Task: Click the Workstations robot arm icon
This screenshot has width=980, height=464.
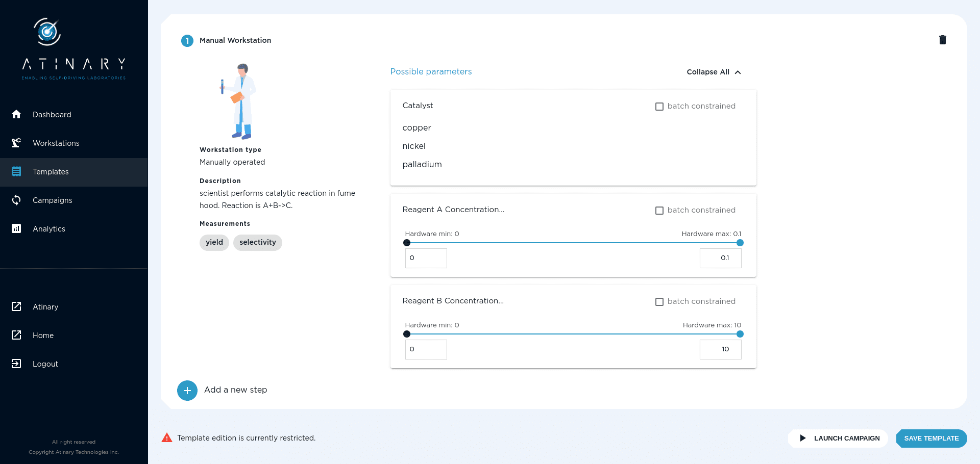Action: pyautogui.click(x=16, y=143)
